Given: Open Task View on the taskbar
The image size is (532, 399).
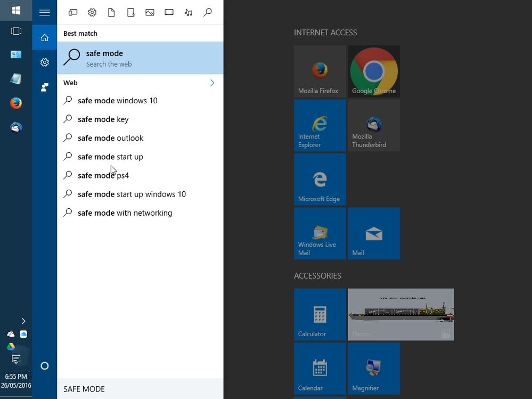Looking at the screenshot, I should pyautogui.click(x=16, y=31).
